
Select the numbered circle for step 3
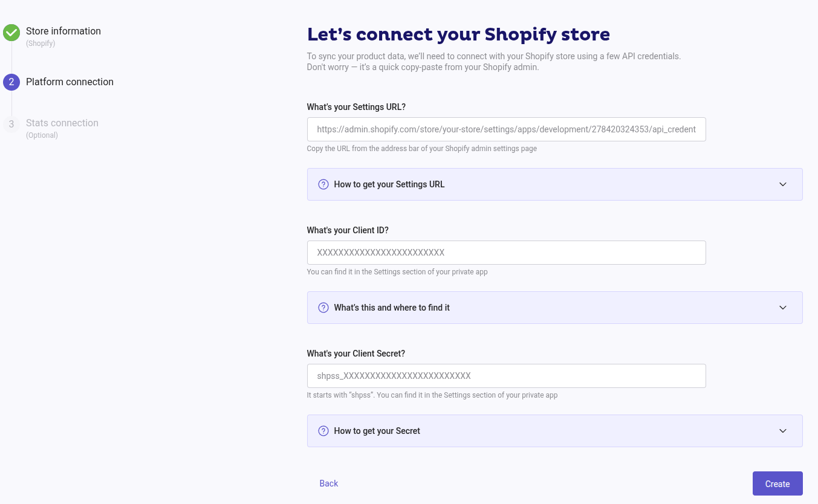(x=11, y=123)
